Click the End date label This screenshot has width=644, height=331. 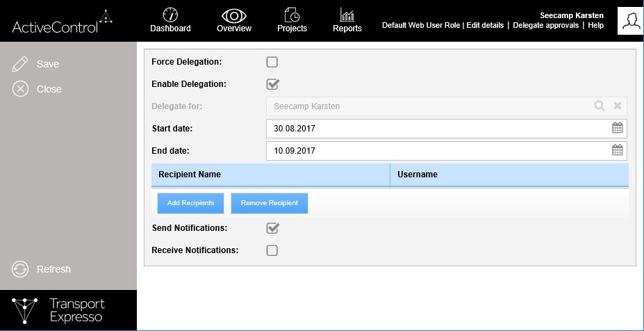pos(170,150)
